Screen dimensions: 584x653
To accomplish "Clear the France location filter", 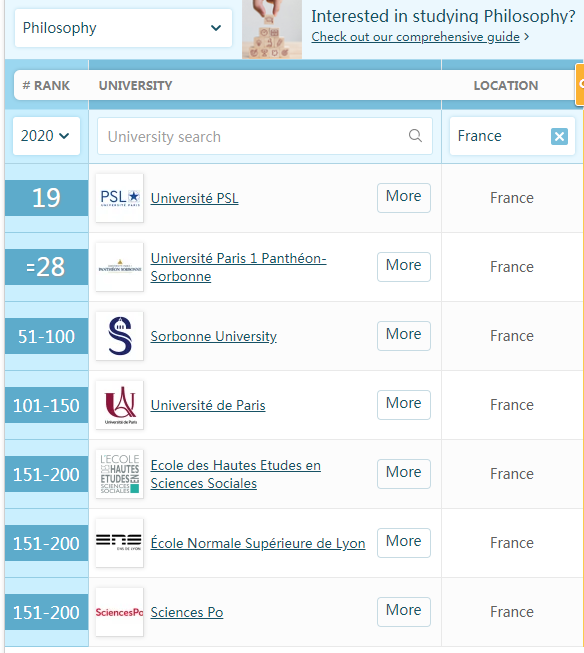I will (559, 136).
